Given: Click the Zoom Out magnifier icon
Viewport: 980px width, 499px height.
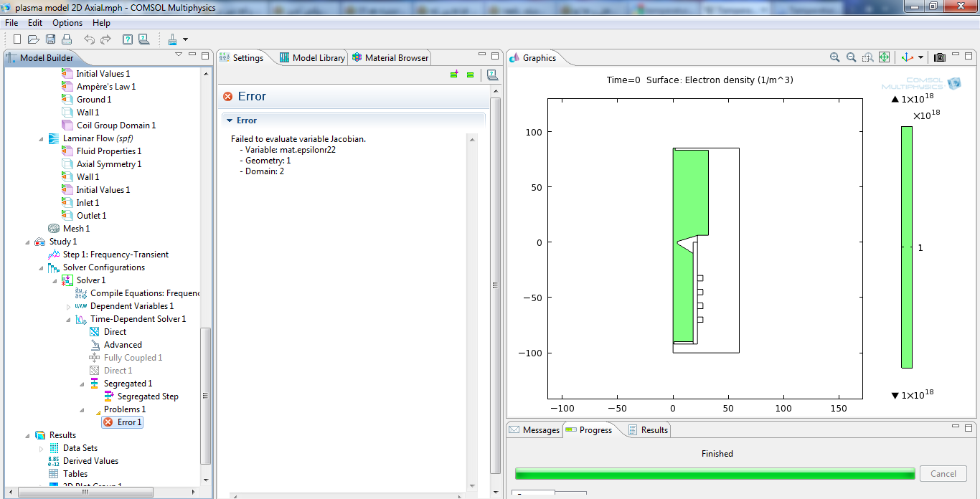Looking at the screenshot, I should tap(851, 57).
